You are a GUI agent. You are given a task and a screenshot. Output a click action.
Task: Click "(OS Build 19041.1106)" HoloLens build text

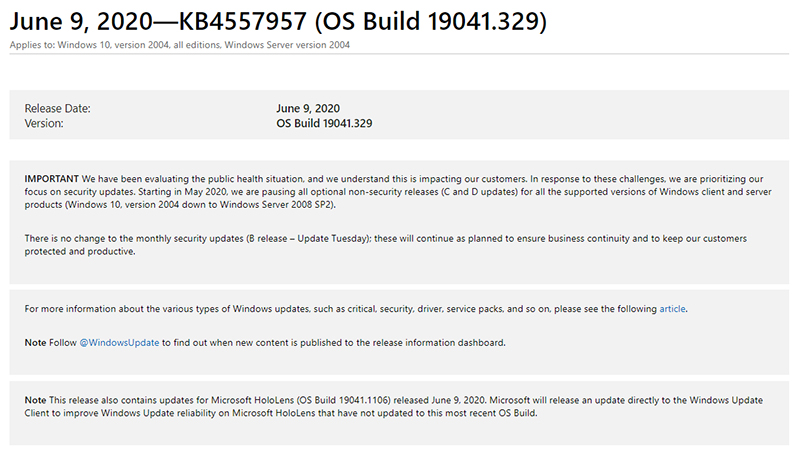tap(344, 400)
